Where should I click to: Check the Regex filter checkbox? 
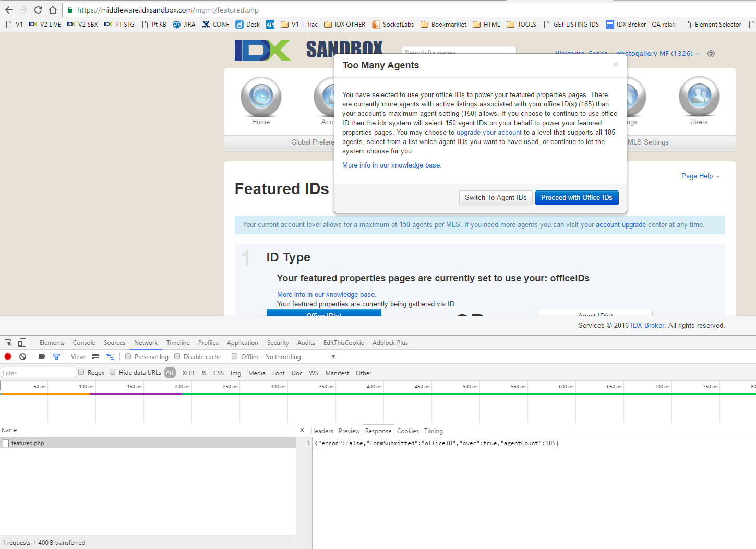click(x=81, y=372)
